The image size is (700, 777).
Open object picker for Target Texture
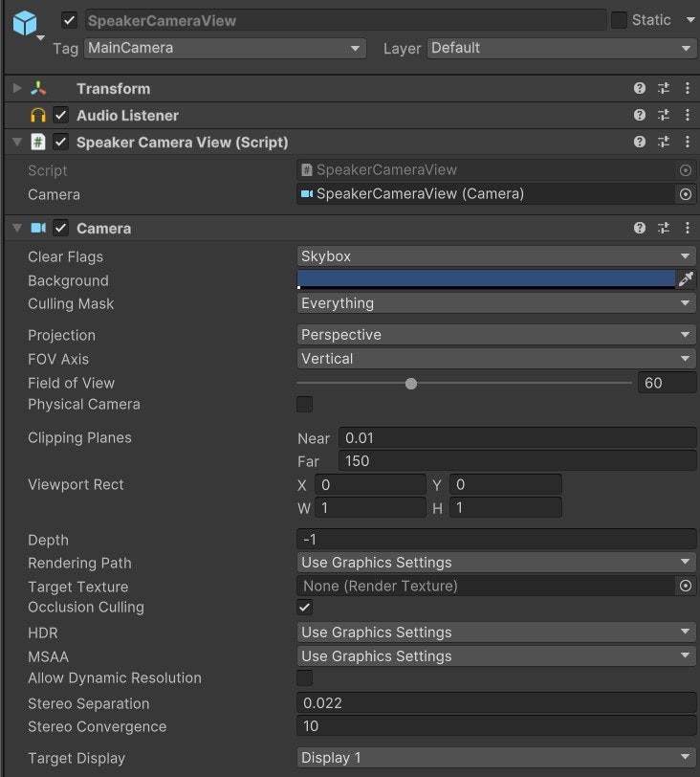(685, 587)
